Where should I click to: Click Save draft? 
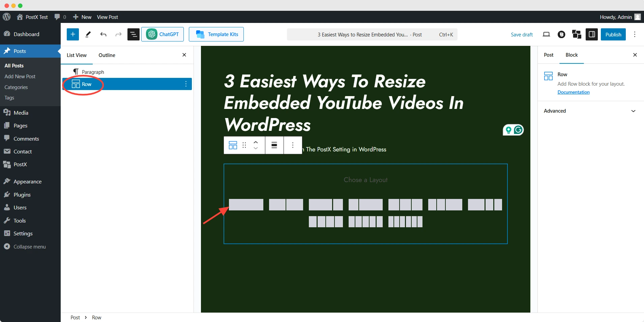(x=522, y=34)
